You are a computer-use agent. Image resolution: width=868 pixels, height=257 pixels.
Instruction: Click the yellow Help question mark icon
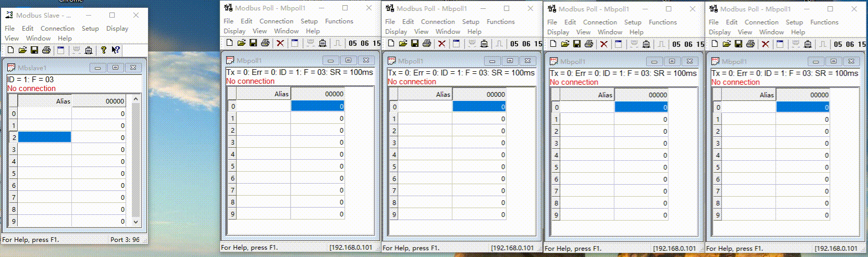[104, 50]
